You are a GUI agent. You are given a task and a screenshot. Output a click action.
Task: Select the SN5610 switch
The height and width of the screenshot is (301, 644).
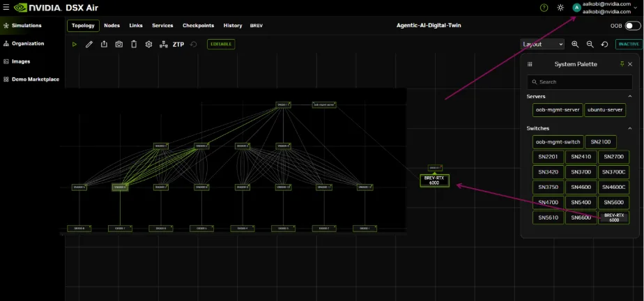click(548, 217)
